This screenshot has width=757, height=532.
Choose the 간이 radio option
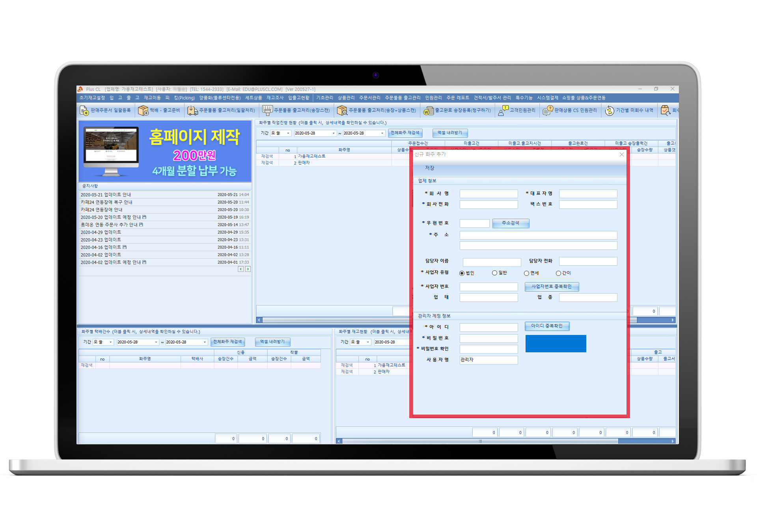click(x=558, y=273)
